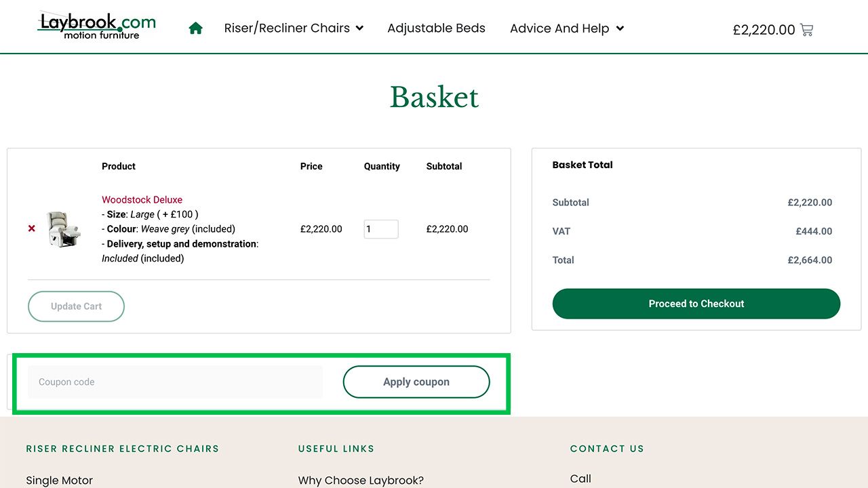
Task: Open the Adjustable Beds menu item
Action: click(x=436, y=28)
